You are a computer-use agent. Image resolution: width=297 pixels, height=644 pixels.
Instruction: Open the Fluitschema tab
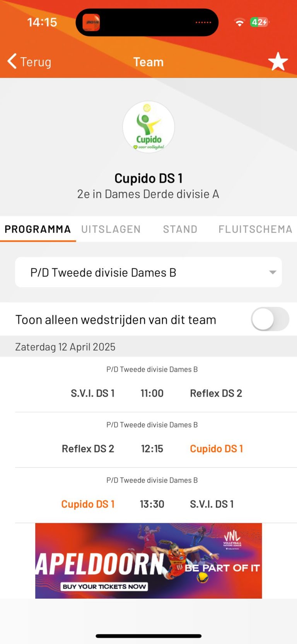(255, 229)
